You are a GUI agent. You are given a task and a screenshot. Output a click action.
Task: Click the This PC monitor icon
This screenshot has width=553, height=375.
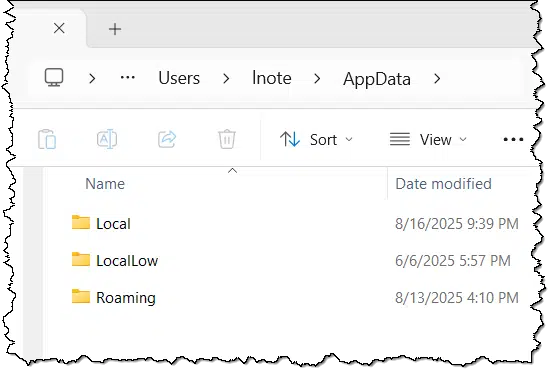pos(54,77)
